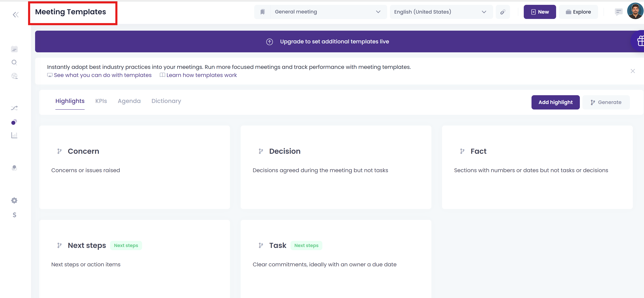This screenshot has height=298, width=644.
Task: Click the Add highlight button
Action: click(x=555, y=102)
